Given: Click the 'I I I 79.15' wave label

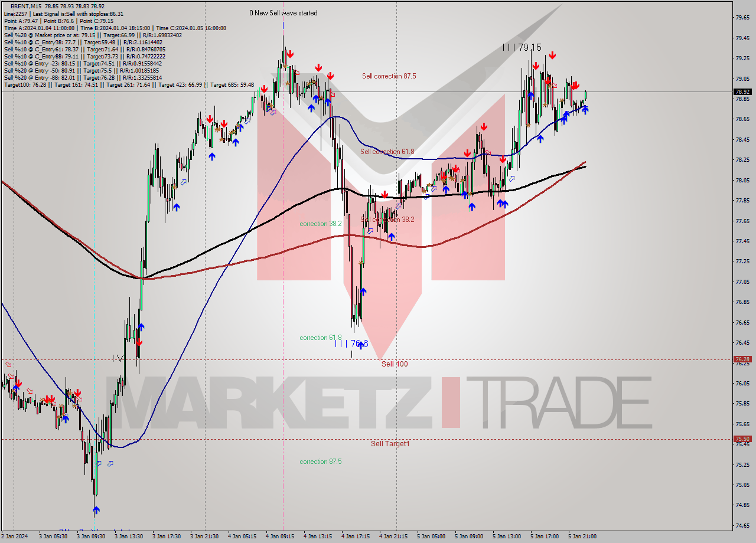Looking at the screenshot, I should pos(522,47).
